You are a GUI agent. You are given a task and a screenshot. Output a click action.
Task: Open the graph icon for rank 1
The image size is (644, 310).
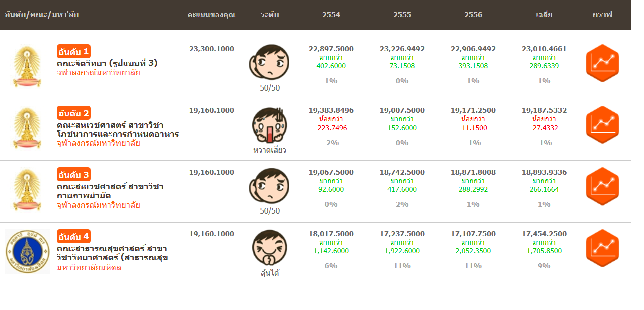(602, 63)
